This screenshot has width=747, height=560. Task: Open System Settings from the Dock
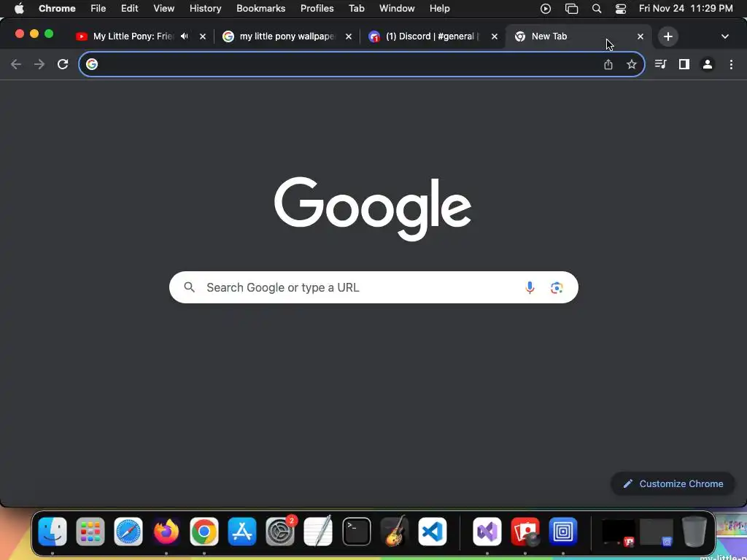point(280,532)
